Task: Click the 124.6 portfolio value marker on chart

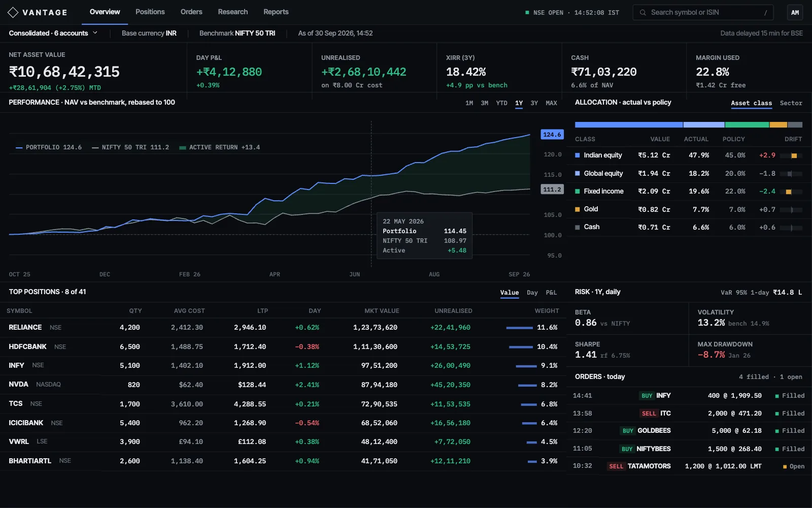Action: click(552, 135)
